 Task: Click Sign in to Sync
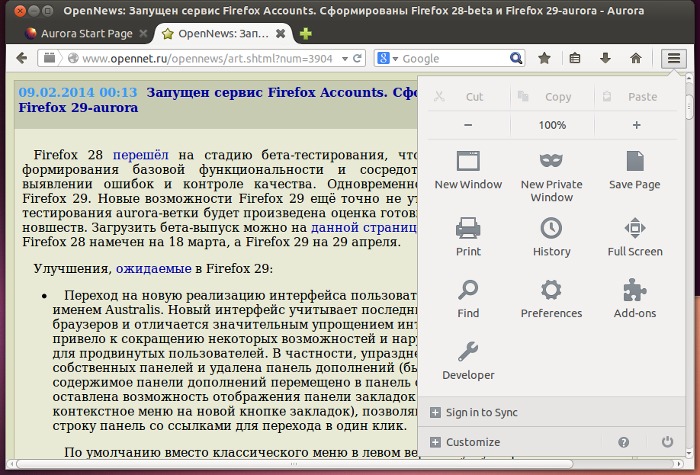pyautogui.click(x=481, y=412)
